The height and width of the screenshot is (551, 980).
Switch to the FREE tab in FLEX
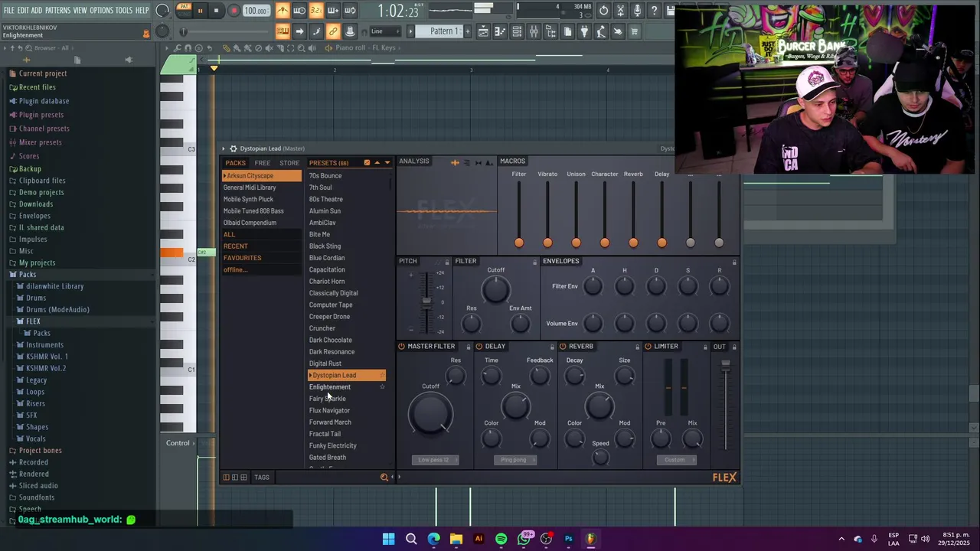click(x=262, y=163)
